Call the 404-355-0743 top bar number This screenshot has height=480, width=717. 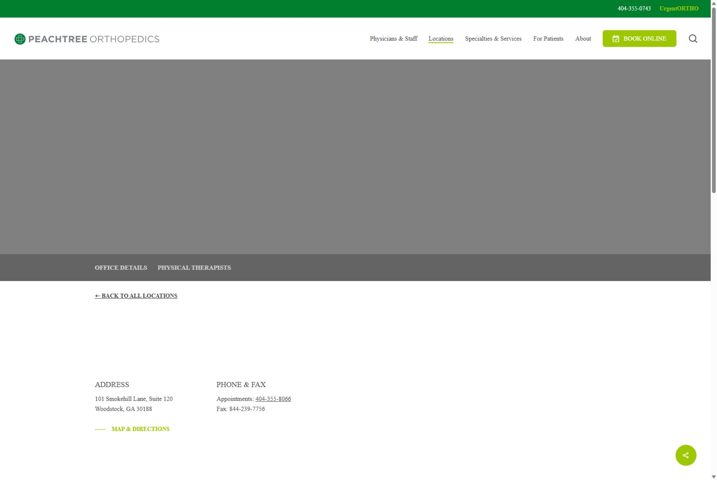click(x=634, y=9)
